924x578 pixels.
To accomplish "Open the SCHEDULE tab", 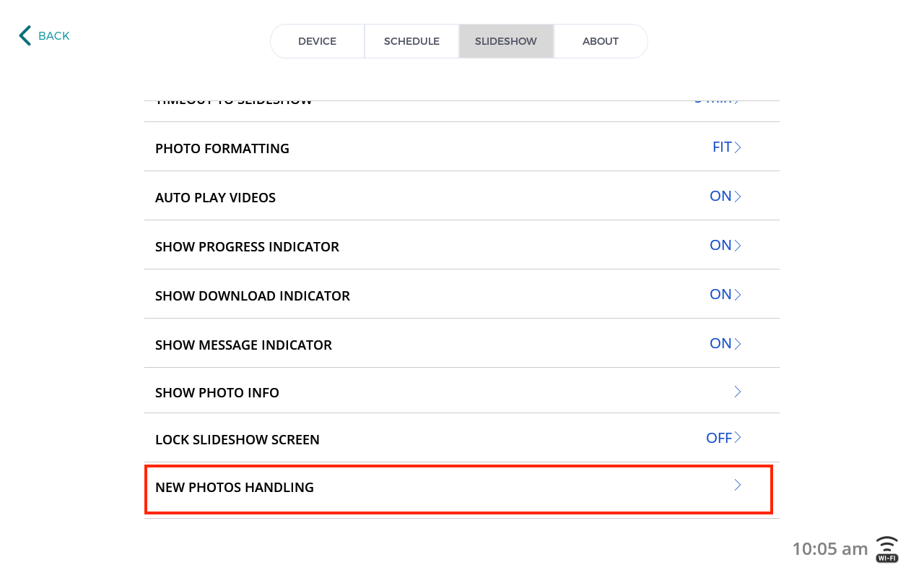I will pos(411,41).
